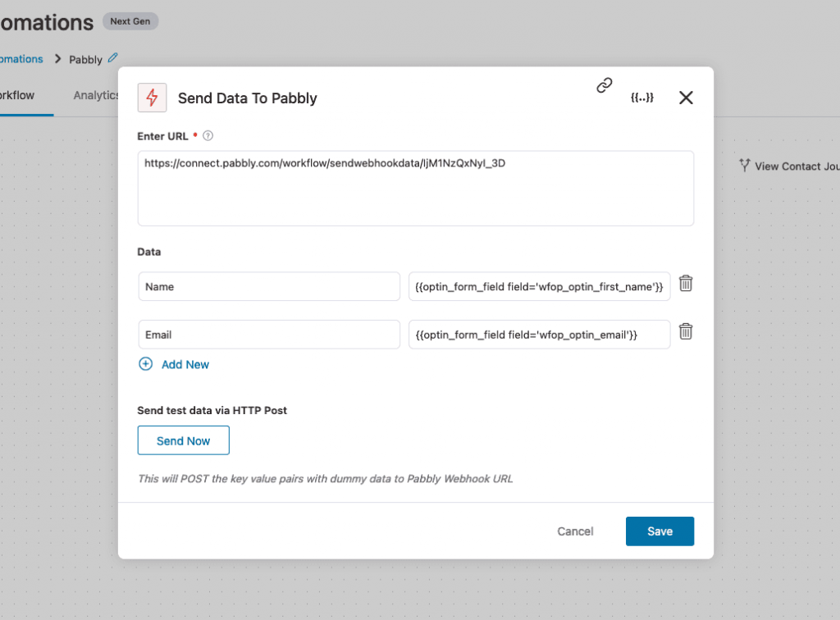Delete the Name data row
This screenshot has height=620, width=840.
tap(686, 284)
